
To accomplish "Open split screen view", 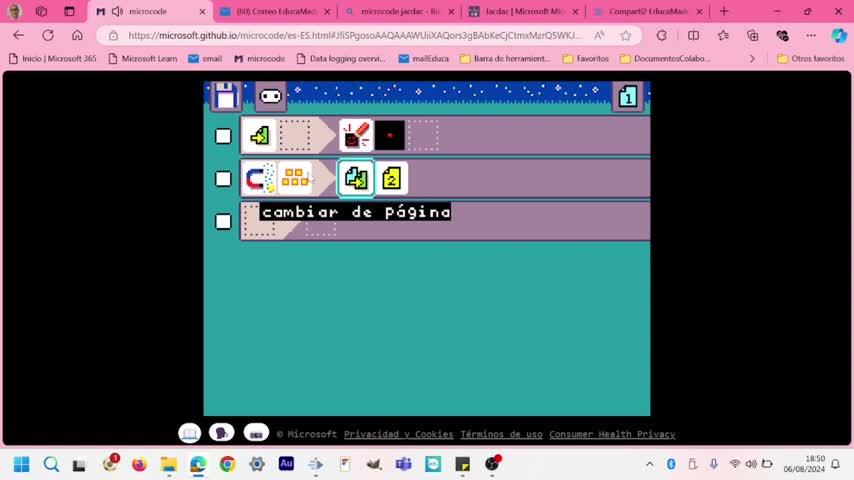I will click(693, 35).
